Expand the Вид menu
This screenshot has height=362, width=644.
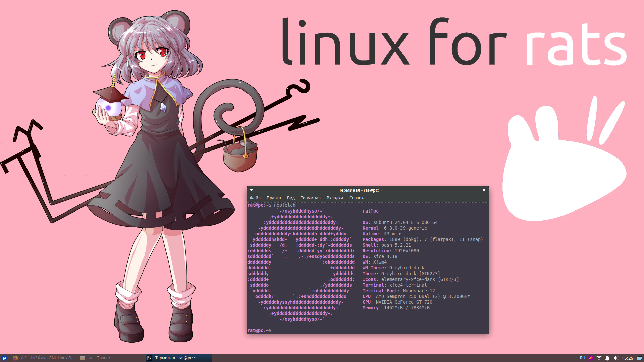pos(291,198)
